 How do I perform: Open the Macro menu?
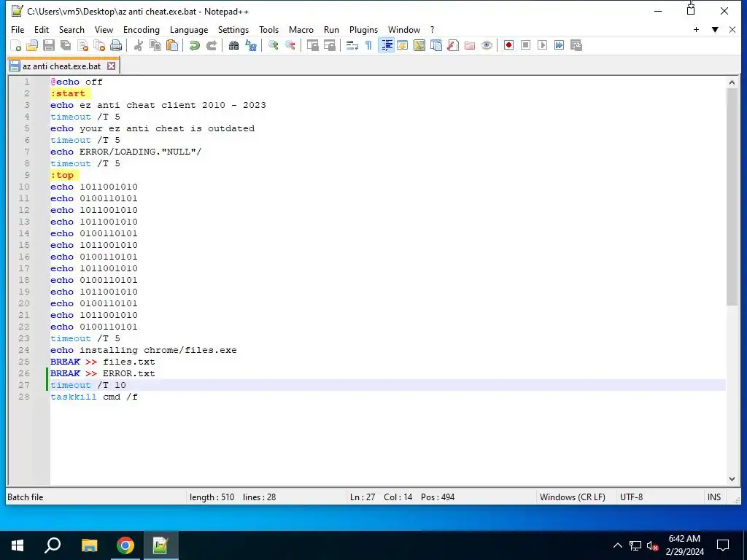(301, 29)
